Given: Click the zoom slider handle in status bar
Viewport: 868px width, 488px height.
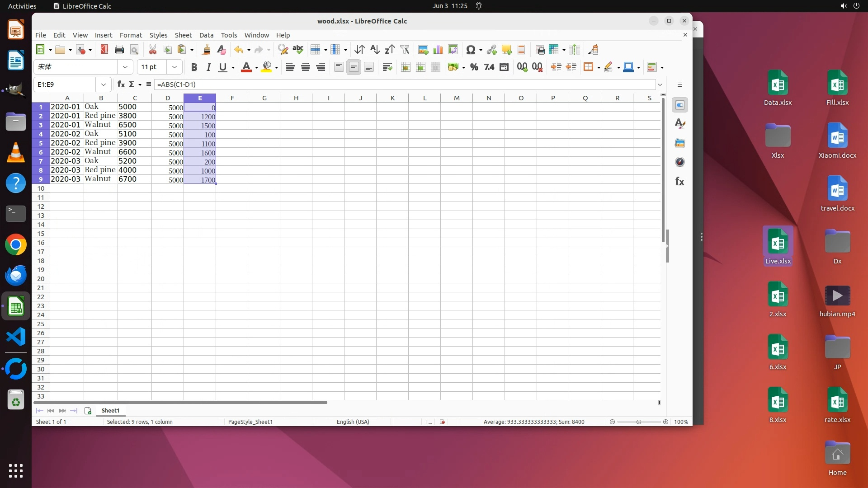Looking at the screenshot, I should (638, 422).
